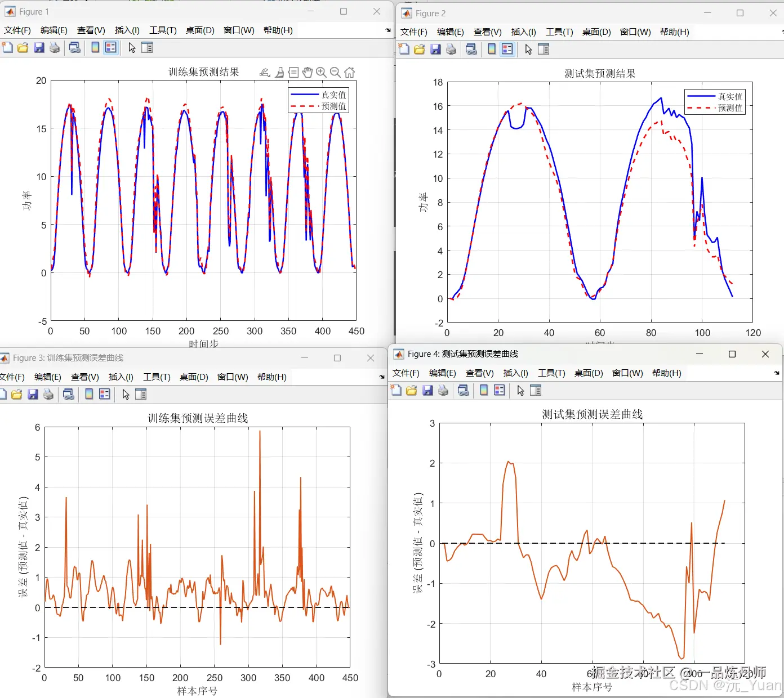
Task: Toggle Insert Colorbar in Figure 4 toolbar
Action: click(x=484, y=391)
